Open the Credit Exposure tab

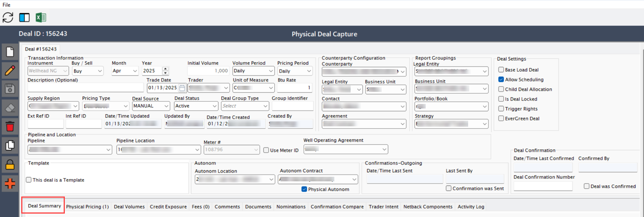[168, 207]
